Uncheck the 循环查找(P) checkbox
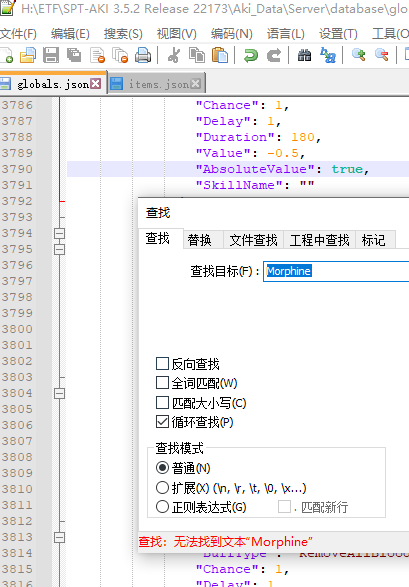Screen dimensions: 409x587 point(162,422)
